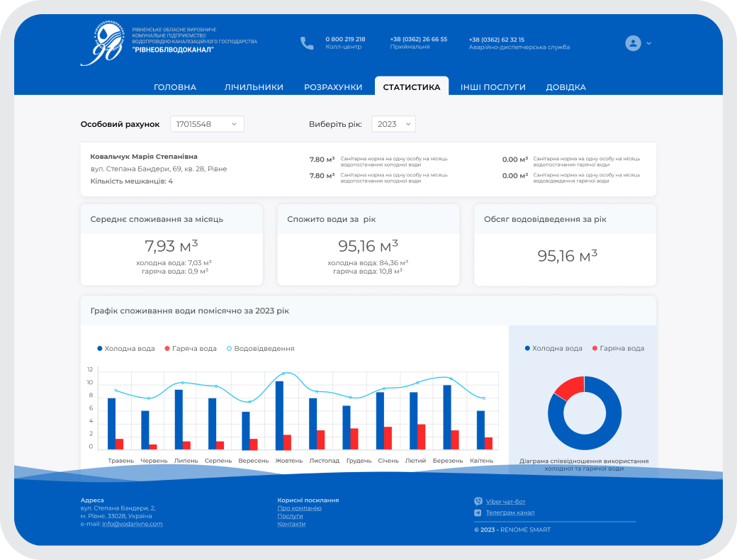Toggle Гаряча вода series in bar chart legend
The height and width of the screenshot is (560, 737).
click(191, 349)
